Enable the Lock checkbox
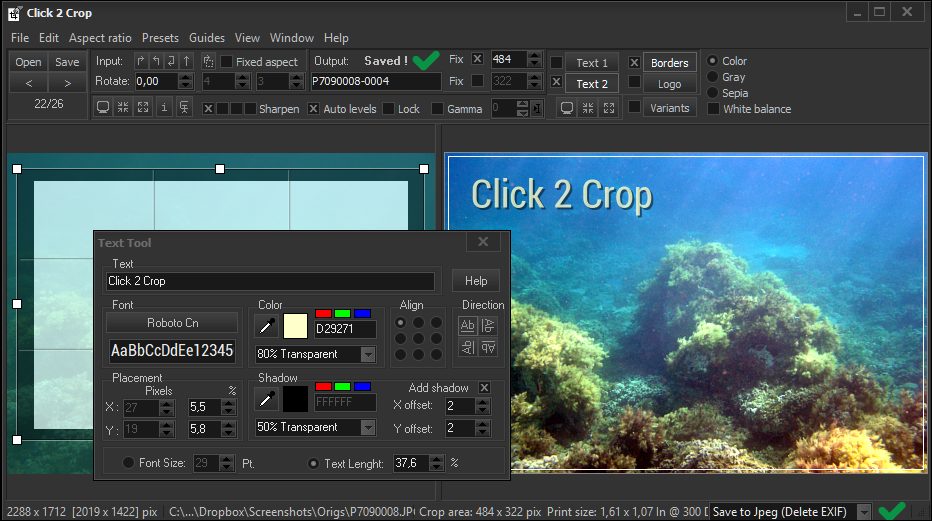 coord(389,109)
